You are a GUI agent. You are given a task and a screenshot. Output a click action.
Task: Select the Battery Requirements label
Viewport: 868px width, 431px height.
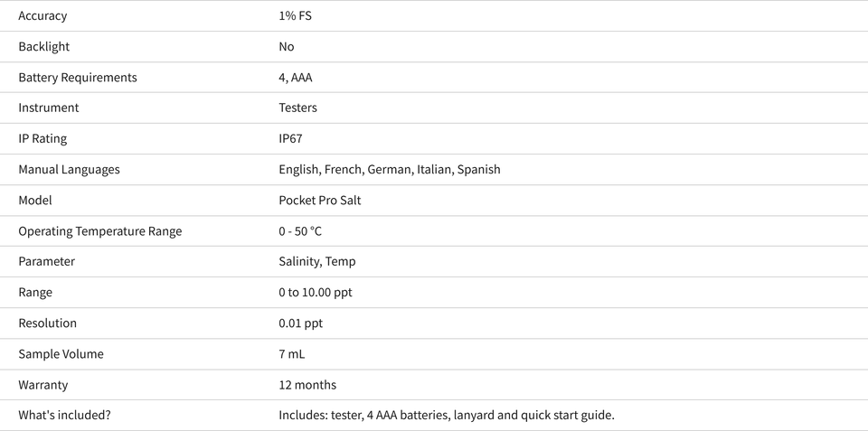point(78,78)
